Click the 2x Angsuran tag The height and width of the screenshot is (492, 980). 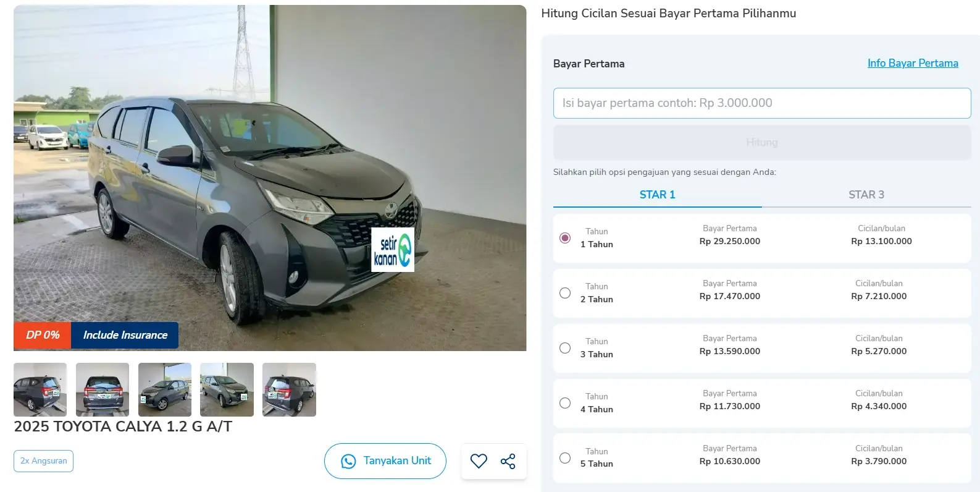click(43, 461)
